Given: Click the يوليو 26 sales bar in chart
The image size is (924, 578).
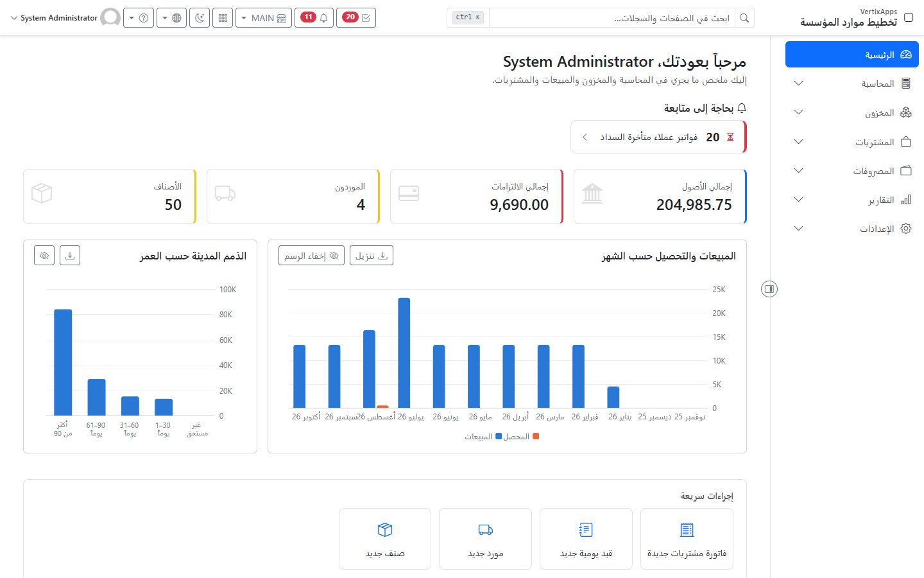Looking at the screenshot, I should [404, 353].
